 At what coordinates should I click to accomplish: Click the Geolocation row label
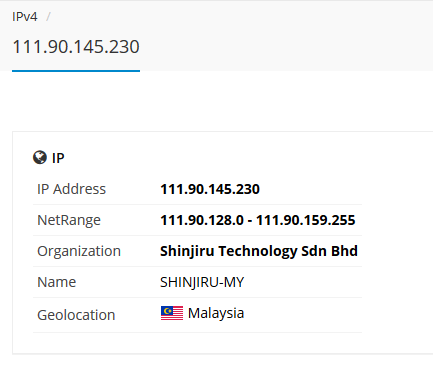coord(76,315)
